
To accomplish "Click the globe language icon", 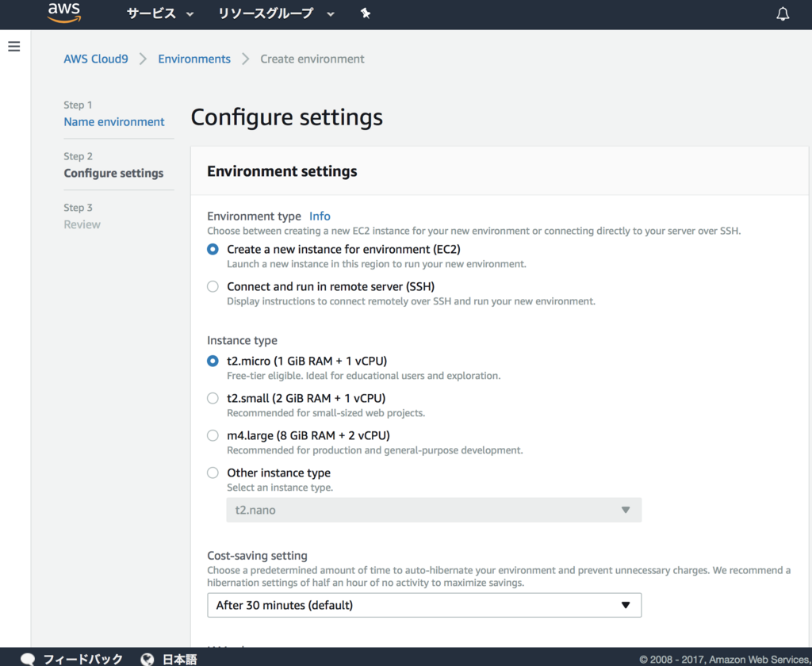I will pos(147,659).
